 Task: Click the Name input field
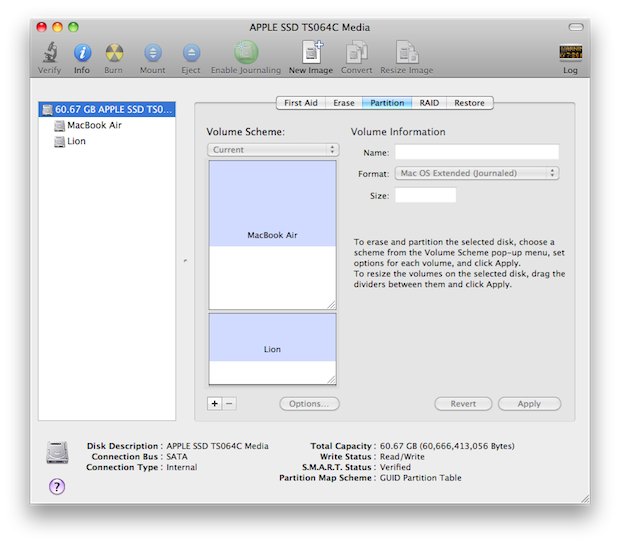pyautogui.click(x=477, y=152)
